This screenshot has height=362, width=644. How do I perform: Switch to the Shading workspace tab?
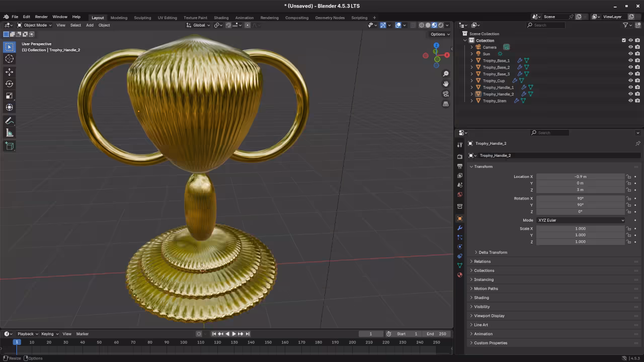[x=221, y=18]
